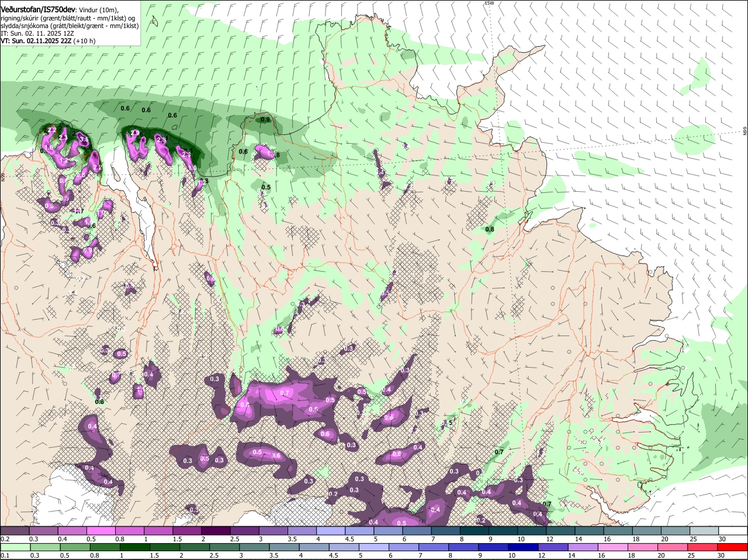Pick bottom legend swatch starting at 4
The width and height of the screenshot is (748, 560).
click(x=314, y=548)
